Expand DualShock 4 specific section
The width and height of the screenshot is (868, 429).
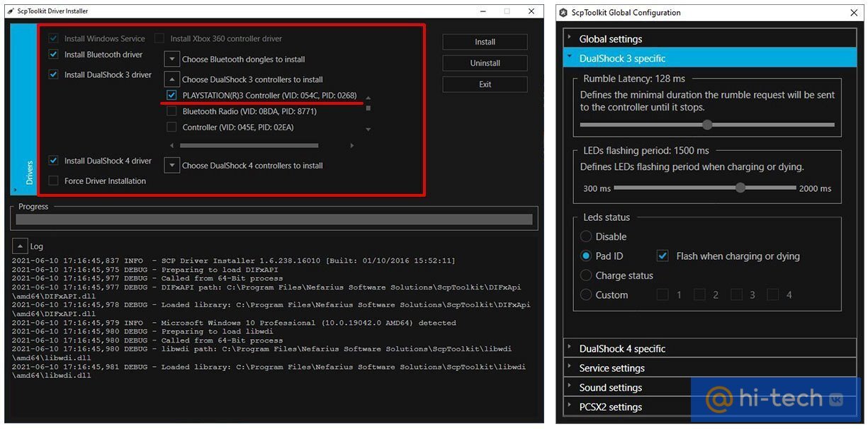(x=710, y=348)
